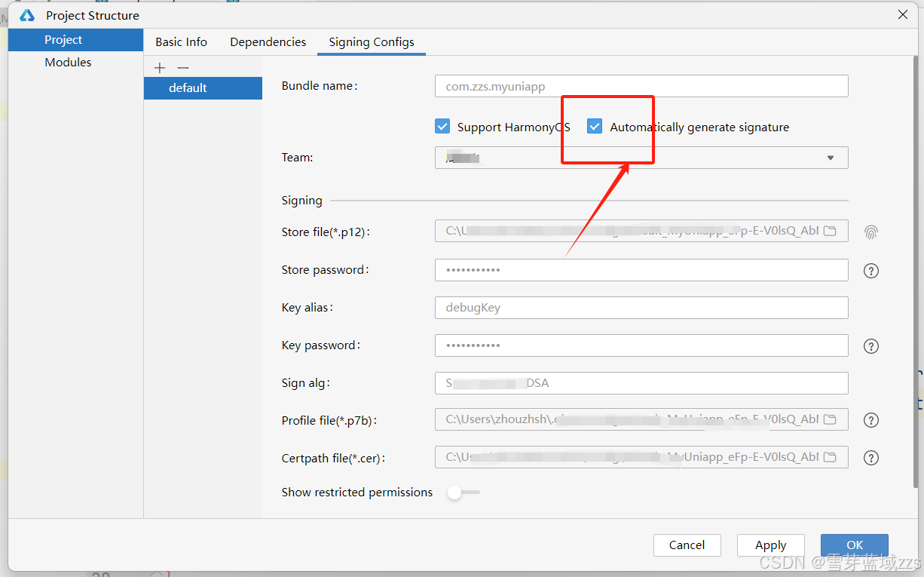
Task: Open the Dependencies tab
Action: pos(268,42)
